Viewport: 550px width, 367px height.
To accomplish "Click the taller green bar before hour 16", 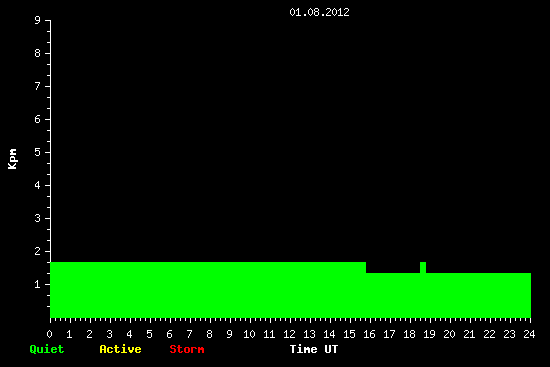I will tap(208, 290).
